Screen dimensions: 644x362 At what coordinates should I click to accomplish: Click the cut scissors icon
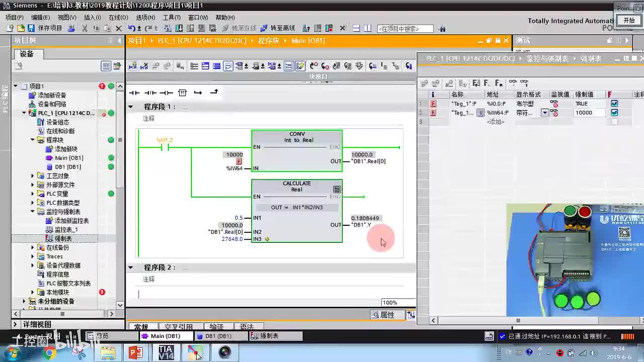point(85,28)
